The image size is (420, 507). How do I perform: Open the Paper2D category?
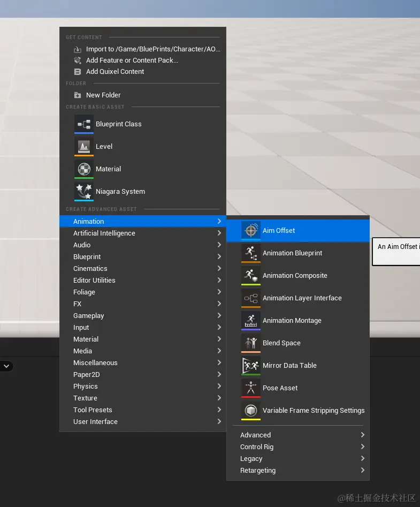[143, 374]
